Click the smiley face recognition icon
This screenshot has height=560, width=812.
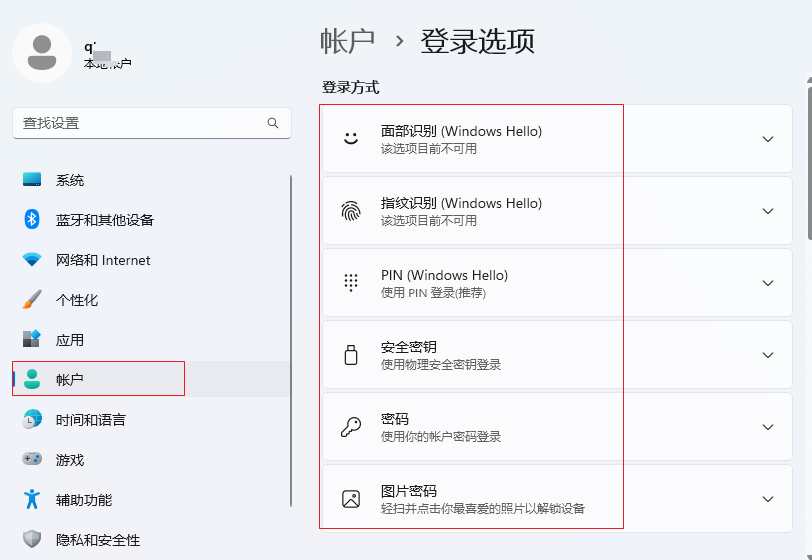click(x=351, y=139)
